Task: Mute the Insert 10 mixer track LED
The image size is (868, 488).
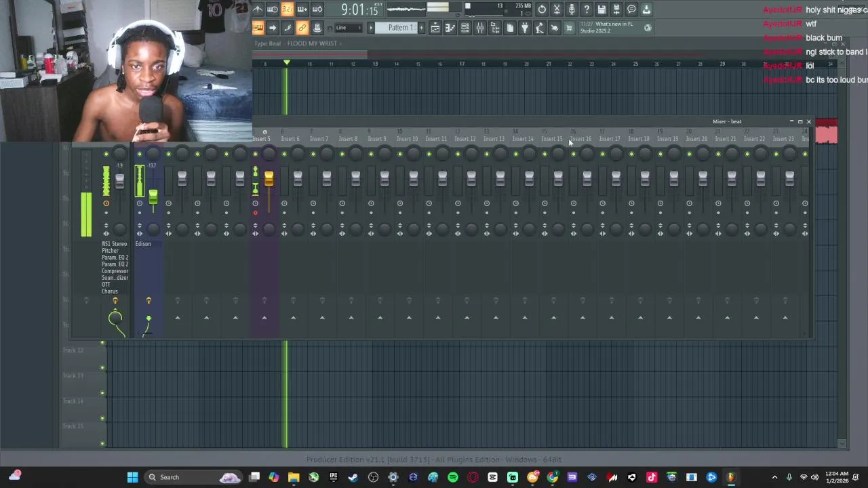Action: [400, 155]
